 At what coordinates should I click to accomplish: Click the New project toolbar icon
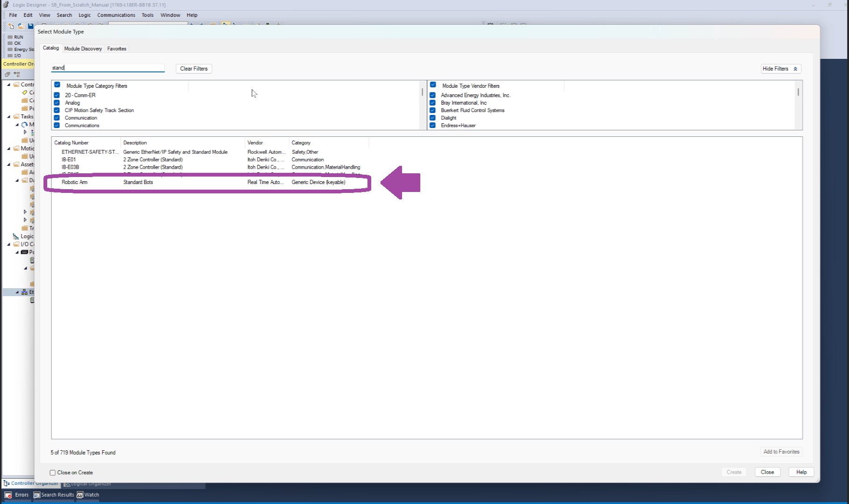(x=11, y=26)
